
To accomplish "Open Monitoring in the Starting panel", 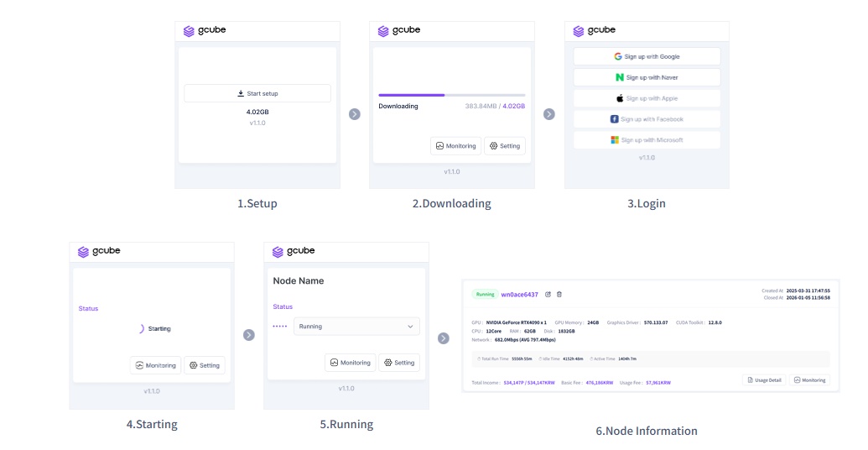I will tap(155, 365).
